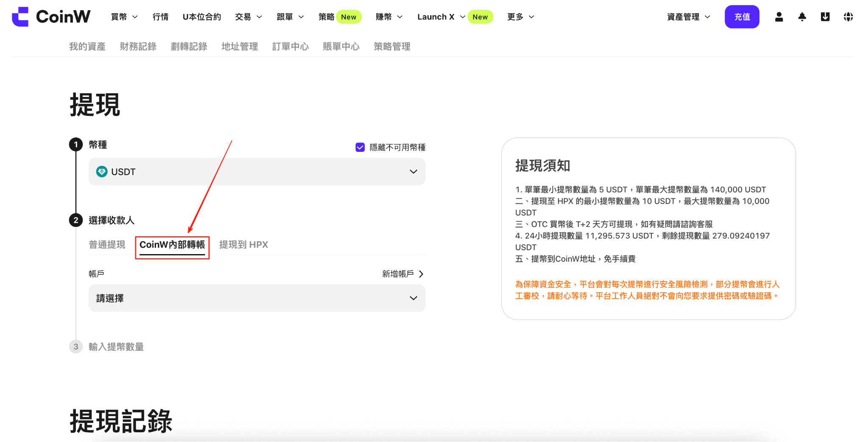
Task: Click the 提現記錄 heading
Action: pyautogui.click(x=121, y=421)
